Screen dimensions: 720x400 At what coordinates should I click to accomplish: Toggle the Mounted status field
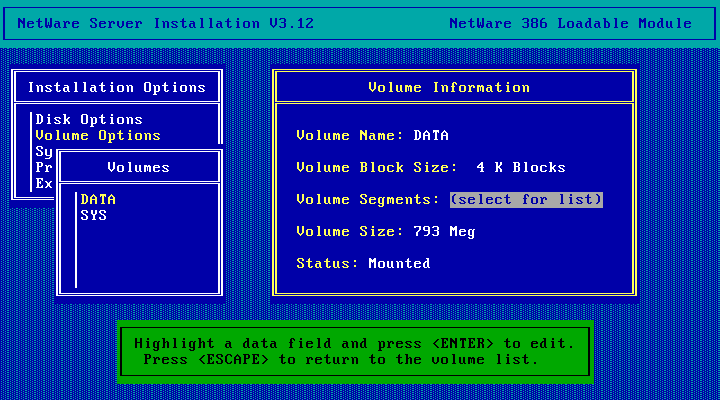(399, 264)
